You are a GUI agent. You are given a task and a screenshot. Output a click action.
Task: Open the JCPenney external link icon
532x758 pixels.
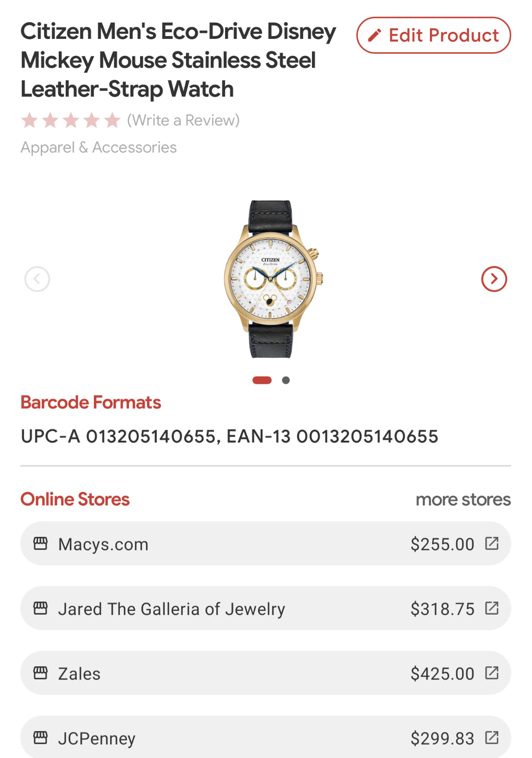tap(492, 738)
